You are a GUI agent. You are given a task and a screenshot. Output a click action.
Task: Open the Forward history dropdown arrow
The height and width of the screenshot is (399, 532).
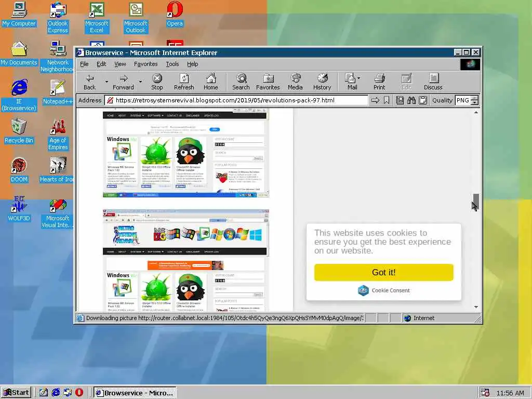click(140, 82)
